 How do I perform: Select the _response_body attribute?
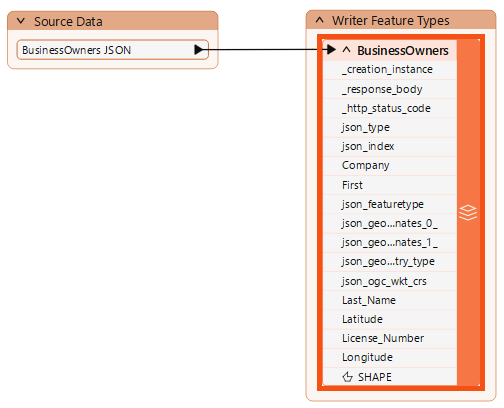(x=390, y=89)
